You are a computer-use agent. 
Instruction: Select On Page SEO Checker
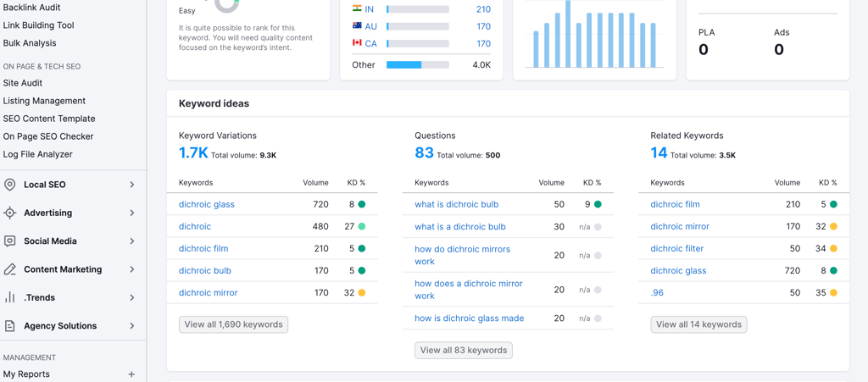48,136
